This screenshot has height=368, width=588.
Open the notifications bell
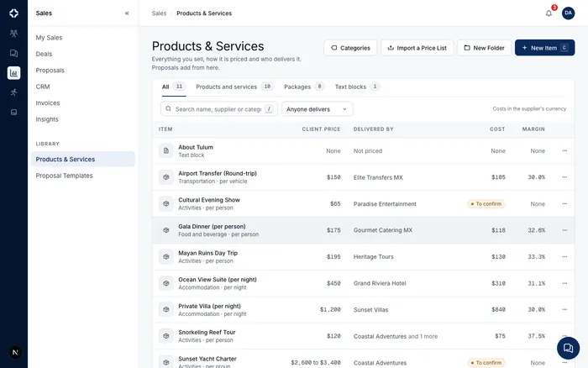point(549,13)
